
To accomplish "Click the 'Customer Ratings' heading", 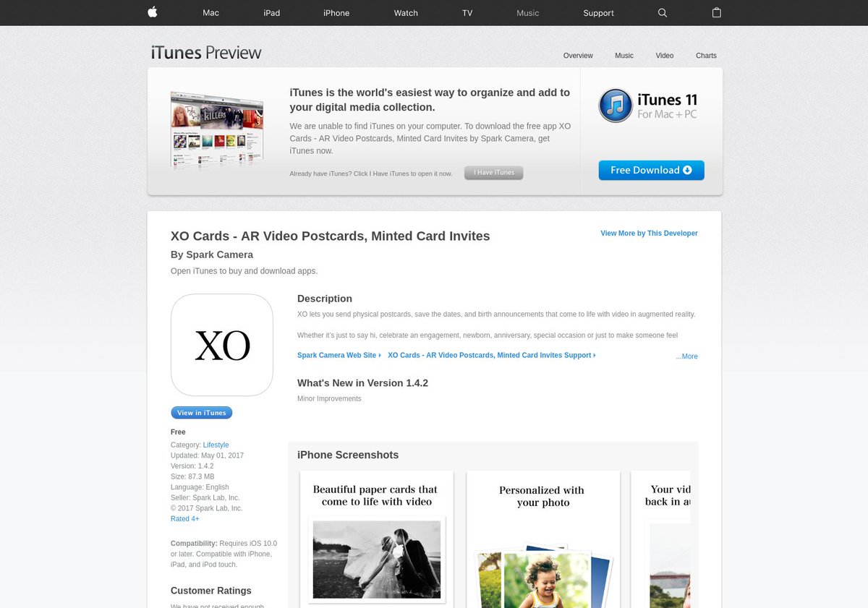I will (211, 591).
